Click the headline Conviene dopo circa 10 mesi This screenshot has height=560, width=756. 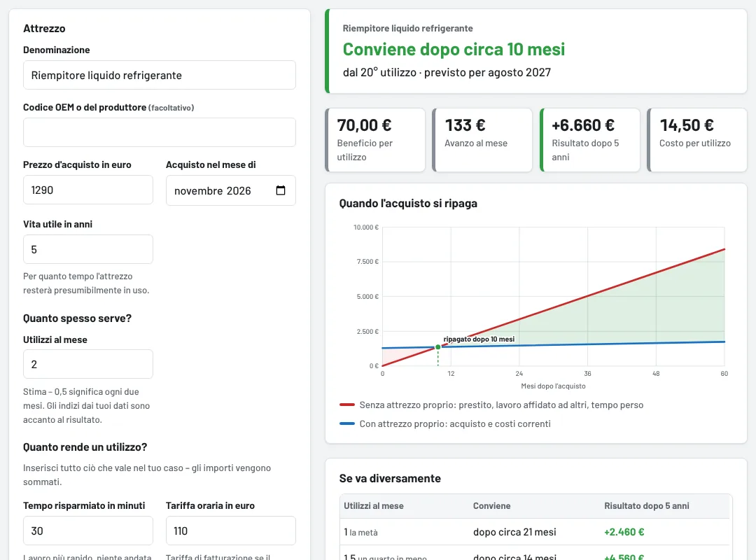(x=454, y=49)
